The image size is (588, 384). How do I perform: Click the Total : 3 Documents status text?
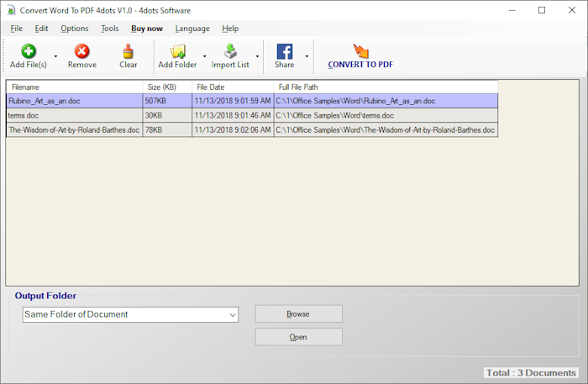tap(531, 373)
